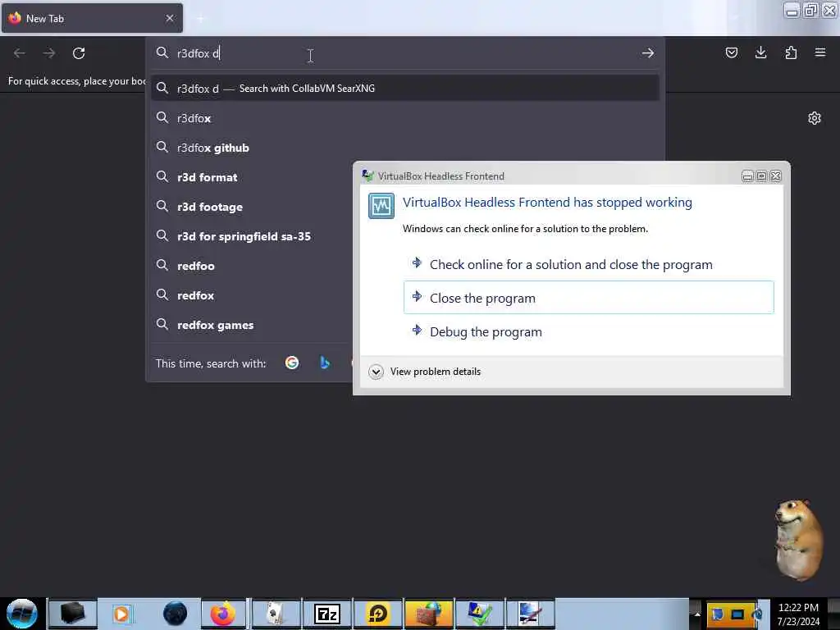The image size is (840, 630).
Task: Open the yellow circular arrow taskbar icon
Action: point(377,614)
